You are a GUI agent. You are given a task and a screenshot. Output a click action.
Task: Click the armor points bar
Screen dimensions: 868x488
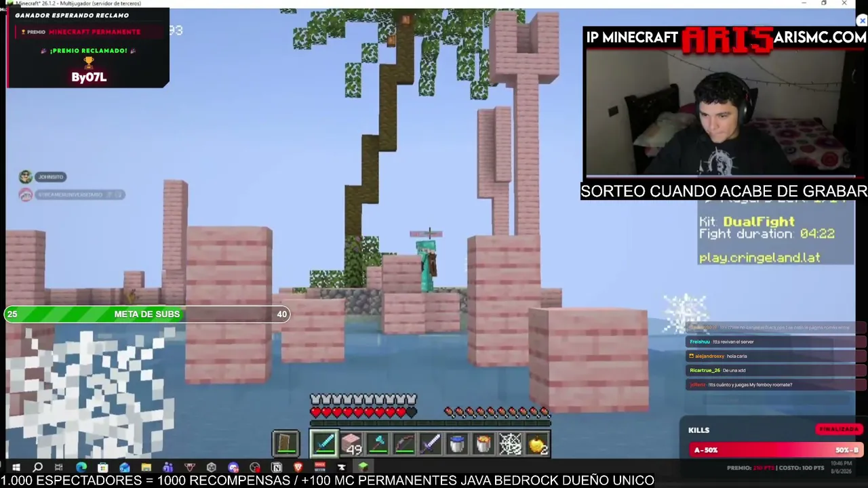pyautogui.click(x=363, y=400)
